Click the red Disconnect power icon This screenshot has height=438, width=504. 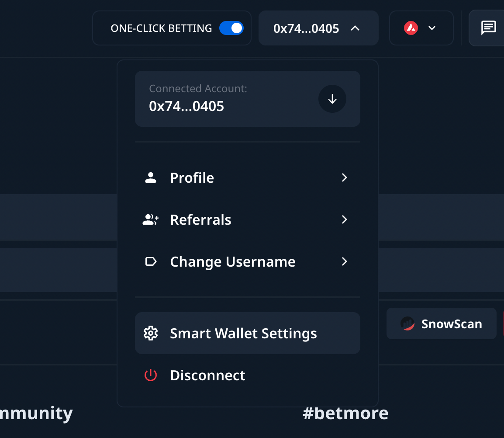click(x=151, y=375)
